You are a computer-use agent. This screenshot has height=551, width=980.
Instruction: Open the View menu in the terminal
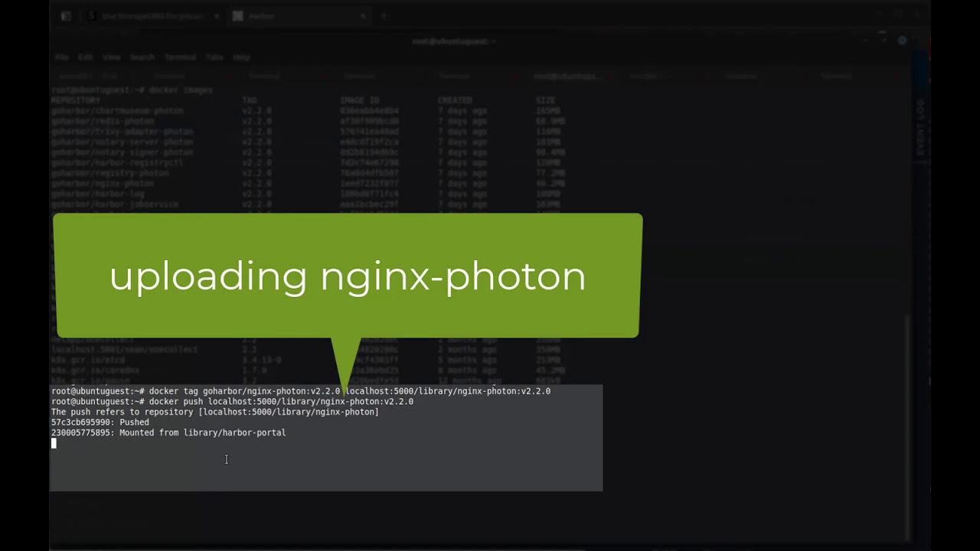click(x=111, y=57)
